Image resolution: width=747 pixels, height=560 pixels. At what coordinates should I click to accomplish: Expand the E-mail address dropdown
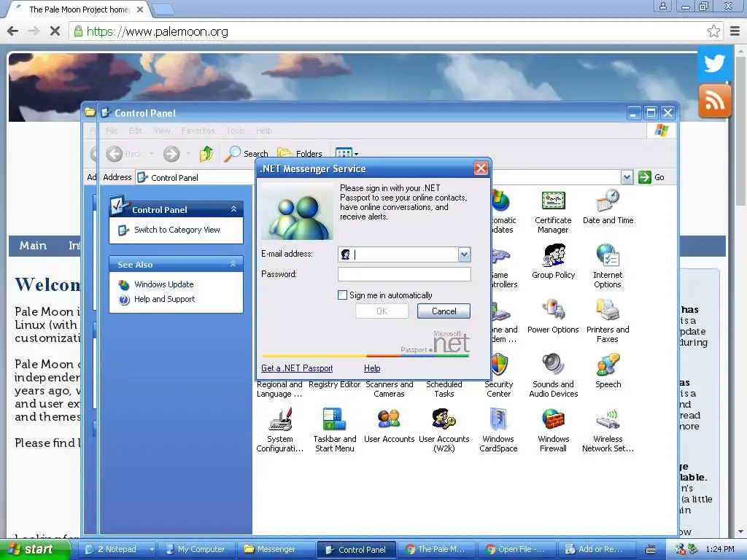(464, 254)
